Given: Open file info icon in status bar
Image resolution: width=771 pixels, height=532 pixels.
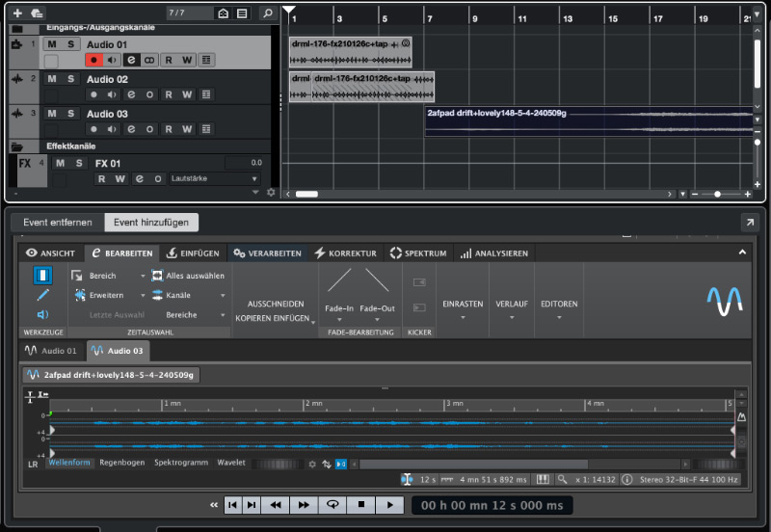Looking at the screenshot, I should pos(627,479).
